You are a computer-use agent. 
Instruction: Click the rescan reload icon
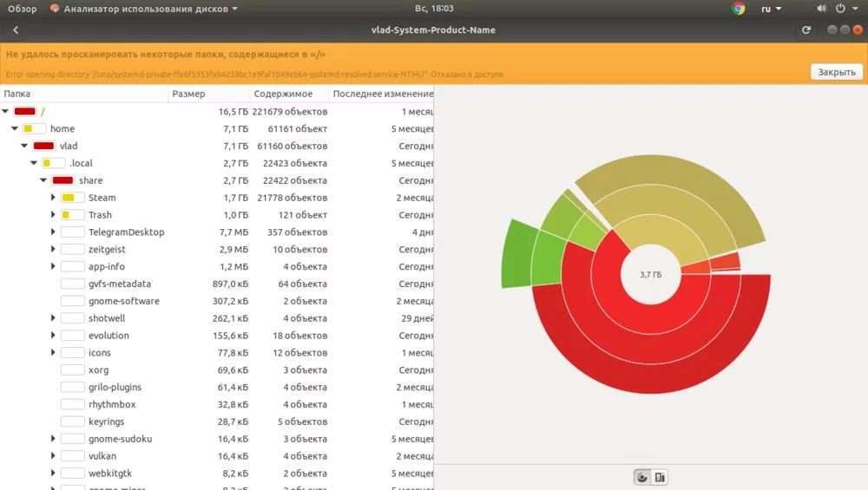(x=806, y=30)
